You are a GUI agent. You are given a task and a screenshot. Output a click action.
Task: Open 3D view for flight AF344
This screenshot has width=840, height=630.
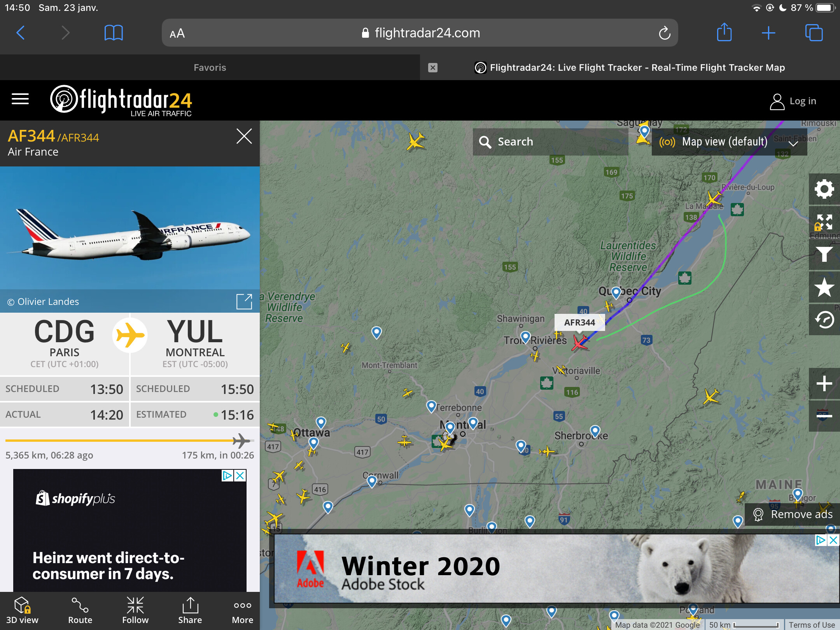[x=22, y=611]
